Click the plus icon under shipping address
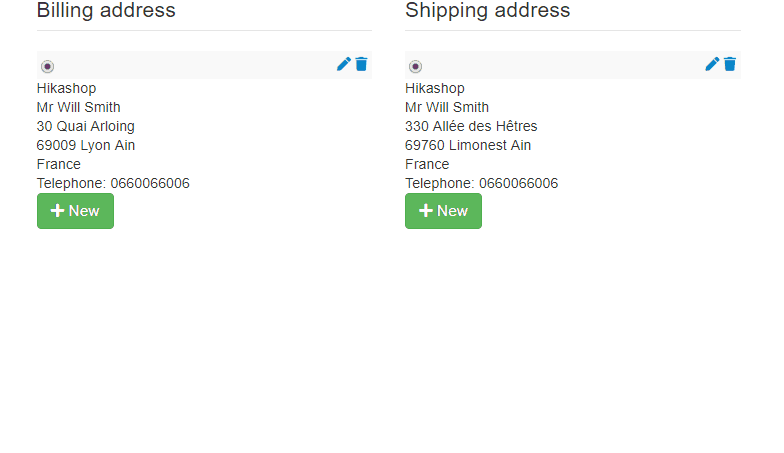784x453 pixels. pyautogui.click(x=426, y=210)
